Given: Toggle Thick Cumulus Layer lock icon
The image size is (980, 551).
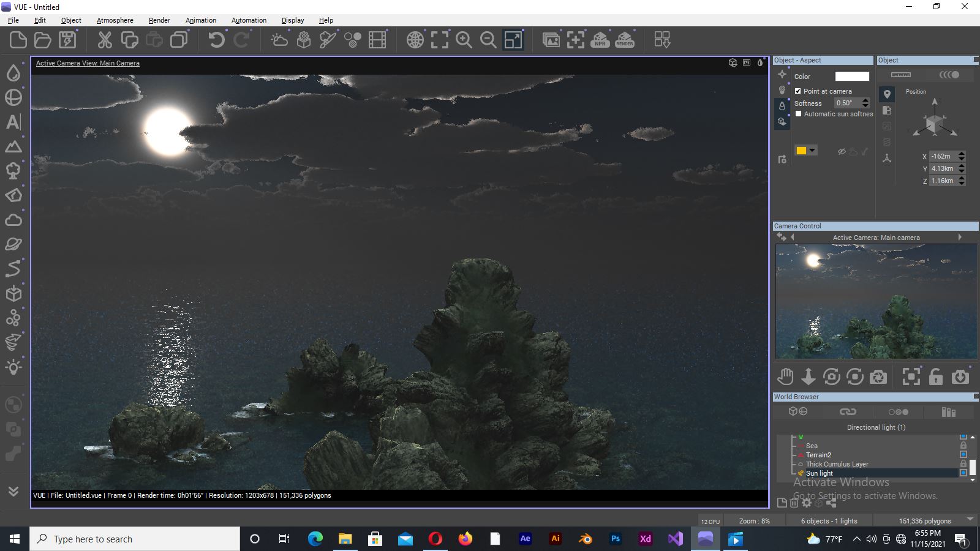Looking at the screenshot, I should [x=963, y=464].
